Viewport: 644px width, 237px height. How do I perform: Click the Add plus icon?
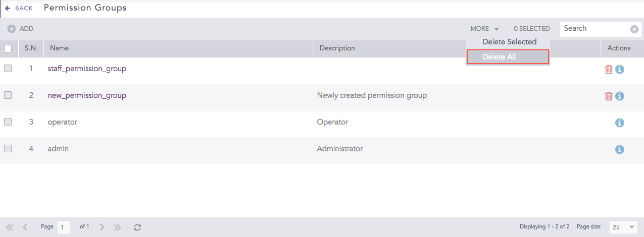pyautogui.click(x=11, y=29)
